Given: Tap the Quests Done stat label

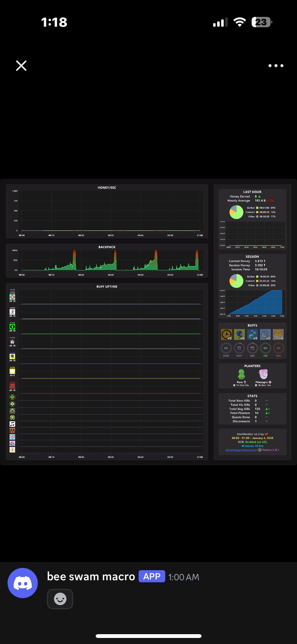Looking at the screenshot, I should click(241, 417).
